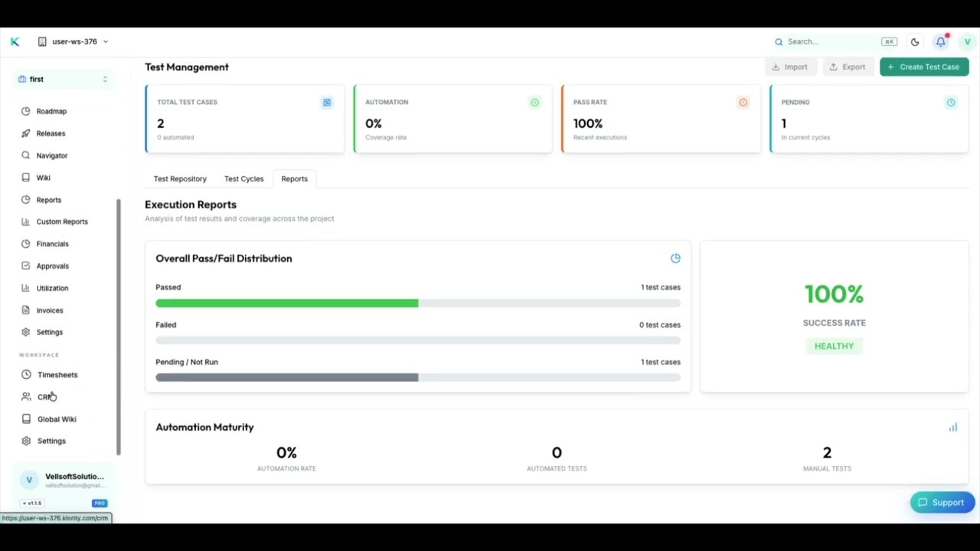Click the Timesheets clock icon
980x551 pixels.
point(26,375)
